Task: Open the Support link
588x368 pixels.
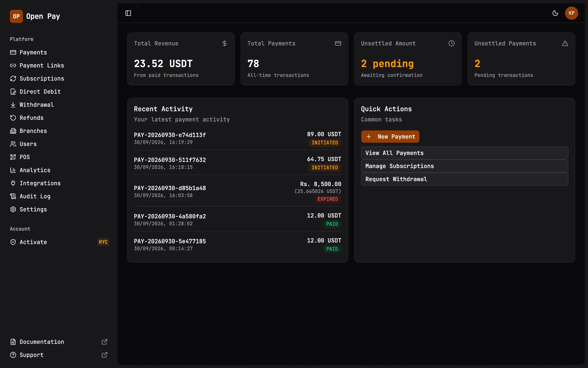Action: coord(59,355)
